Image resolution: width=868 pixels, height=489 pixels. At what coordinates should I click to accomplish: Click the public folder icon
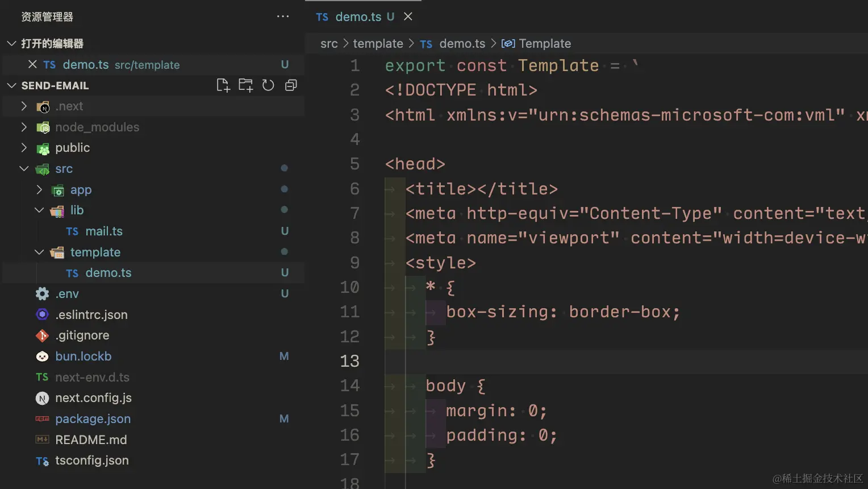click(43, 148)
